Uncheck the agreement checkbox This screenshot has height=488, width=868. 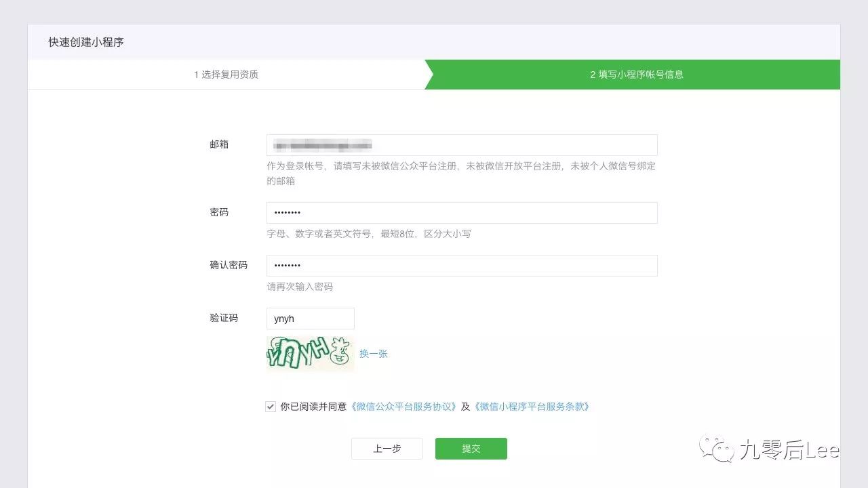(271, 407)
